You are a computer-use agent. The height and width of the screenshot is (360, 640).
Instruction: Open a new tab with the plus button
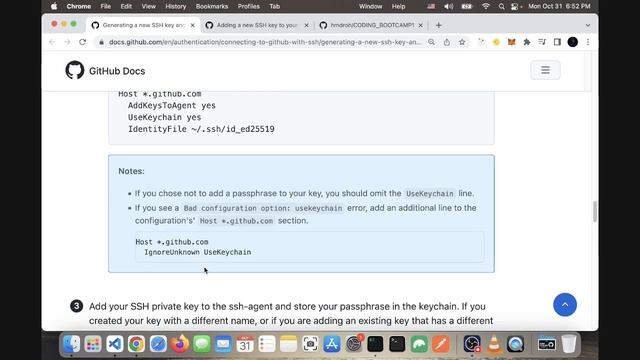coord(439,25)
